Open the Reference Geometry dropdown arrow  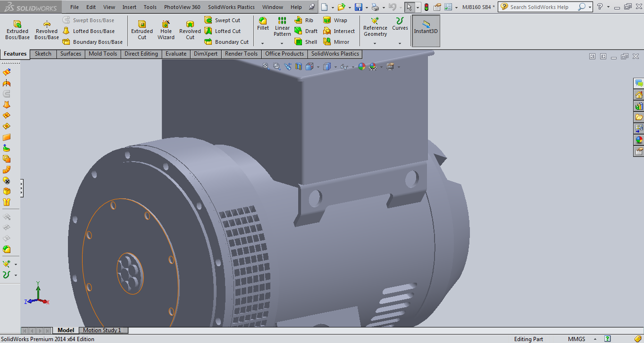click(x=375, y=43)
